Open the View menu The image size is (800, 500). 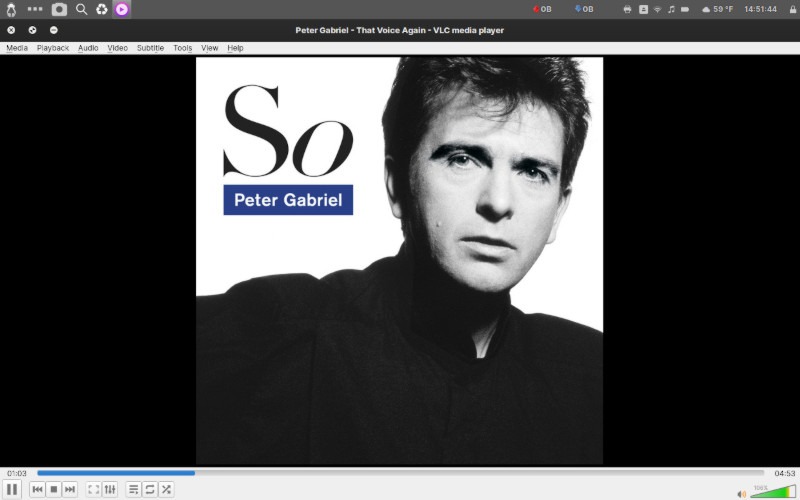[209, 48]
